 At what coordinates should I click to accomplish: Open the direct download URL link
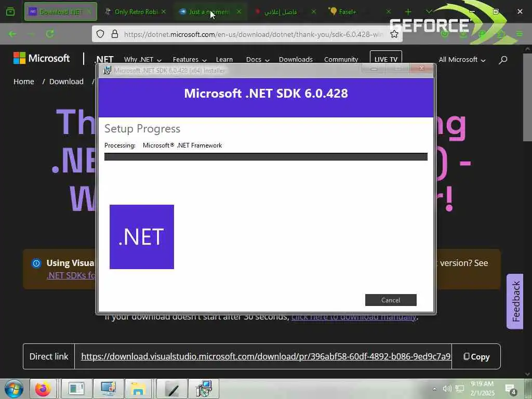coord(267,356)
